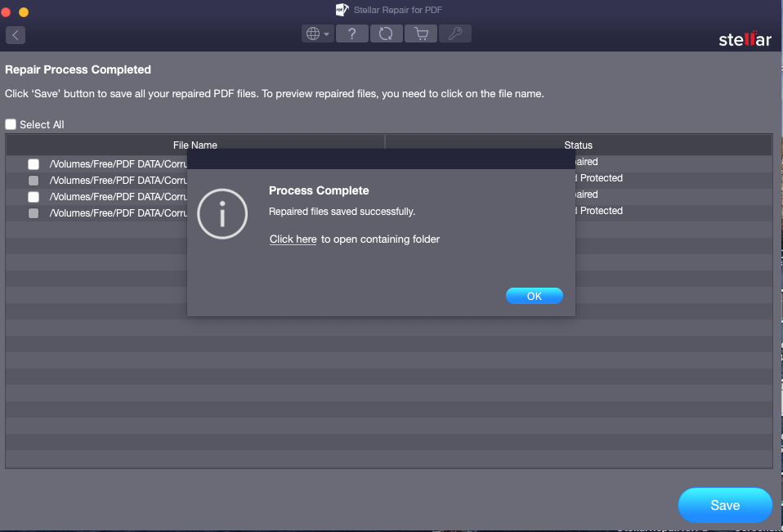The height and width of the screenshot is (532, 783).
Task: Click the yellow minimize window button
Action: [23, 12]
